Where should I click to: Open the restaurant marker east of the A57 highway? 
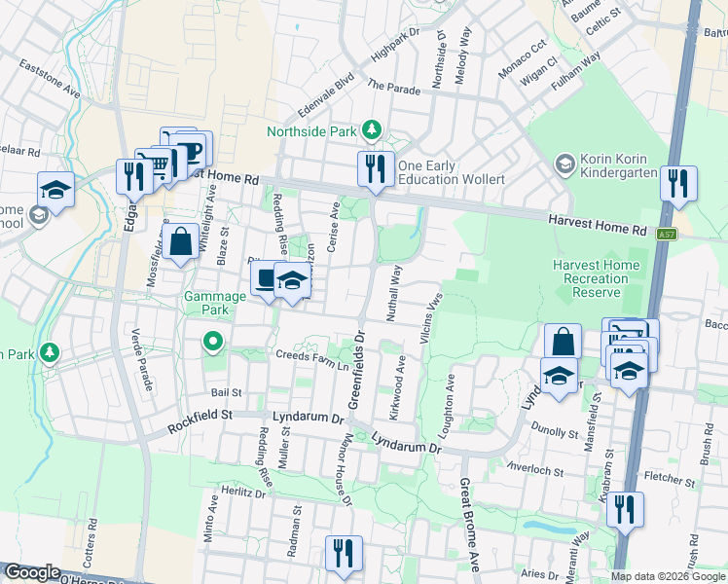[678, 184]
